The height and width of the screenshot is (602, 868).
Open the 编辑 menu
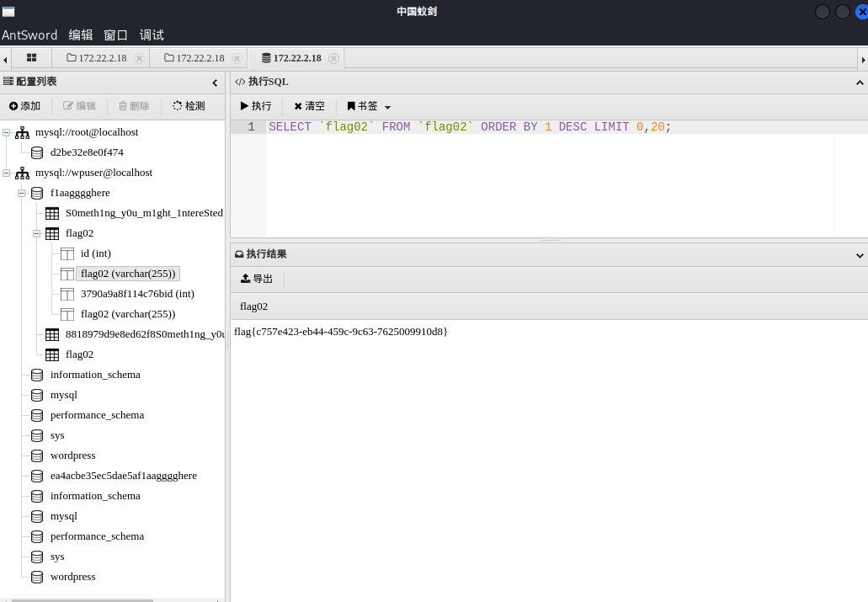point(80,35)
